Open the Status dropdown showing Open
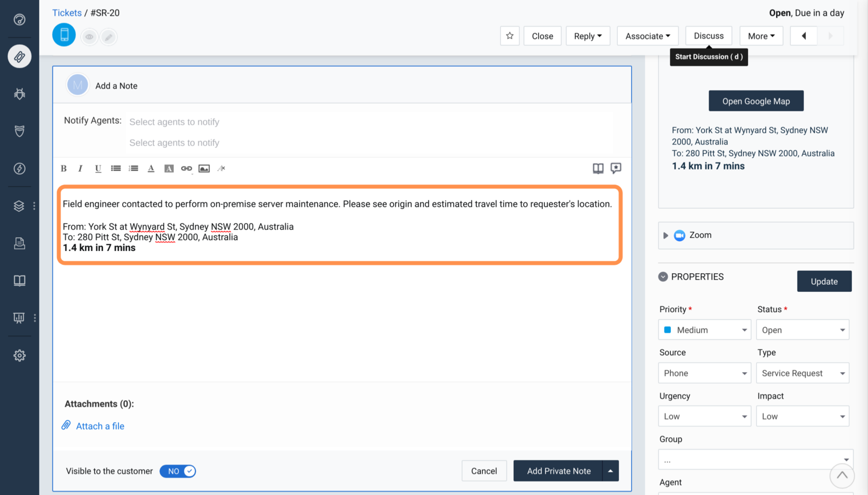868x495 pixels. tap(802, 330)
